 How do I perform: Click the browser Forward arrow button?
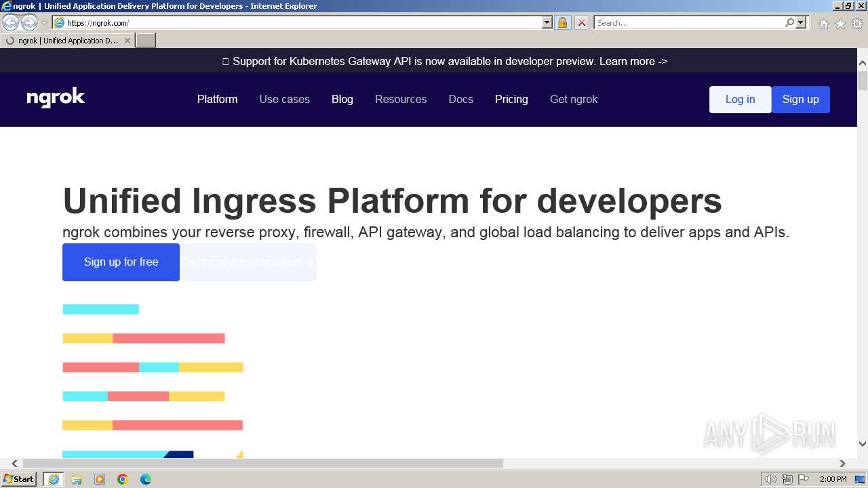(29, 23)
